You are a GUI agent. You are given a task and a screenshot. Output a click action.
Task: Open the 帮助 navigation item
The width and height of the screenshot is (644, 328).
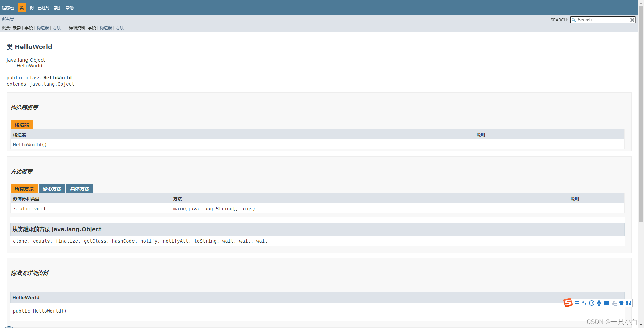click(x=70, y=8)
